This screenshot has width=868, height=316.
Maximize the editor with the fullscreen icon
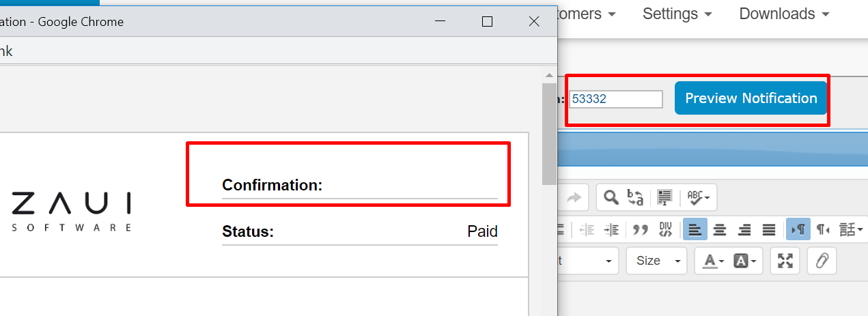tap(785, 261)
